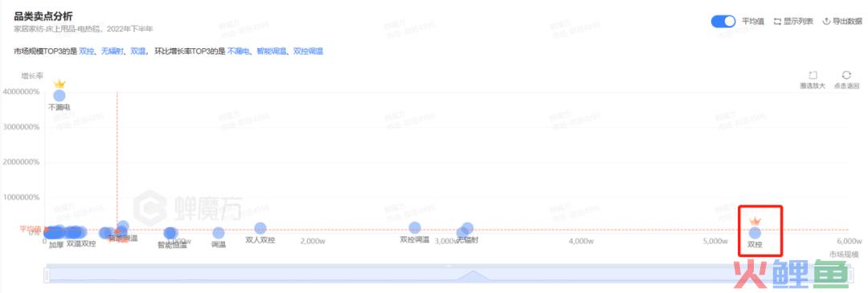Open the 双控 link in summary text

tap(86, 51)
